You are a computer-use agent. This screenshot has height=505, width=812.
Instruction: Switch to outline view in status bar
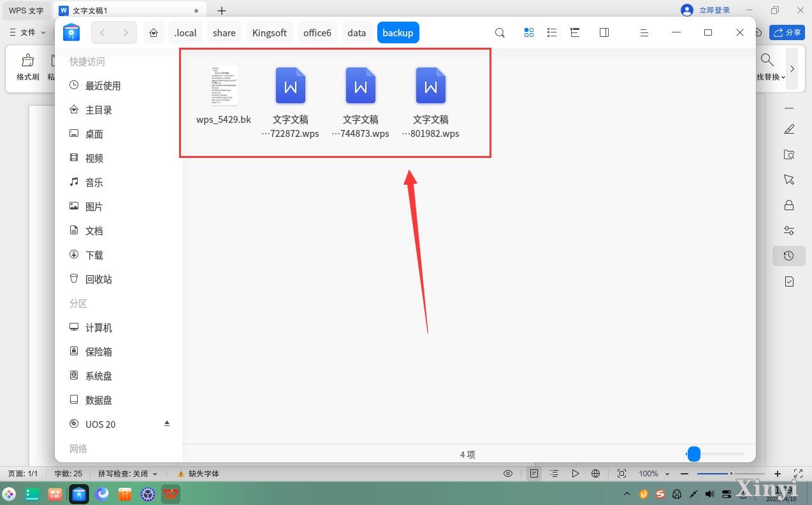(x=555, y=474)
